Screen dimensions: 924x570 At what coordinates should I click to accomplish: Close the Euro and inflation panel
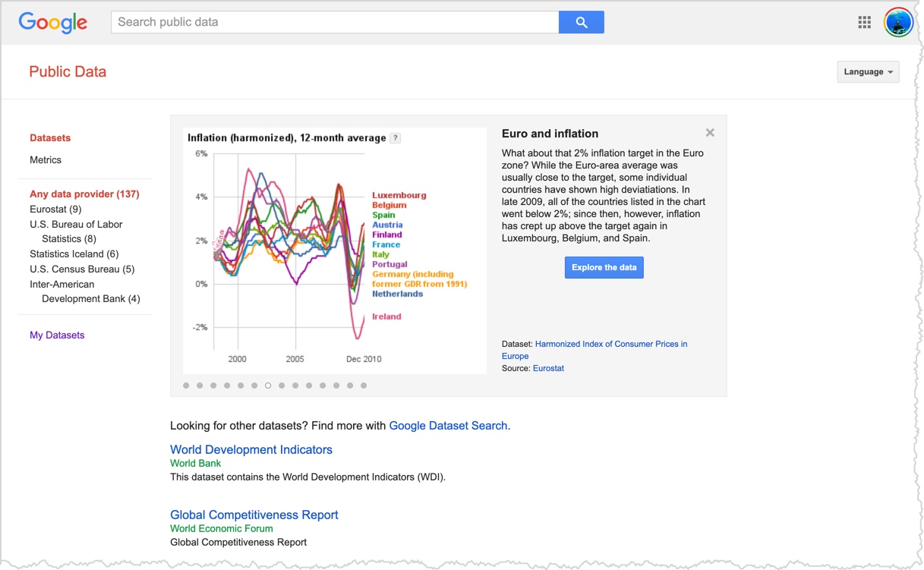710,133
